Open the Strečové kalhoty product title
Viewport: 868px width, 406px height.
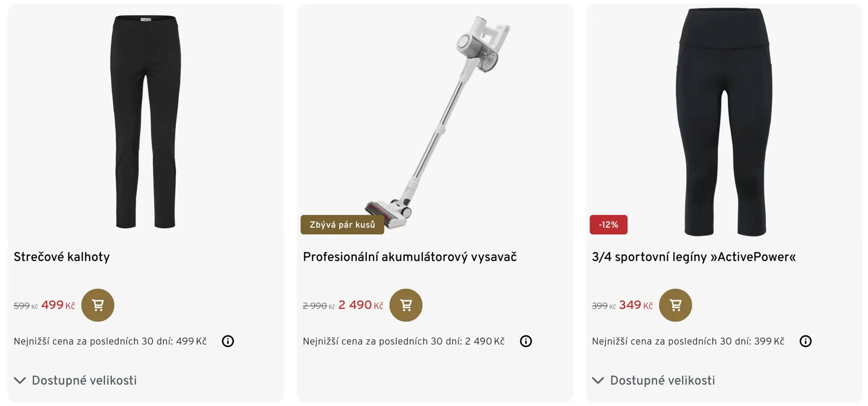[62, 257]
